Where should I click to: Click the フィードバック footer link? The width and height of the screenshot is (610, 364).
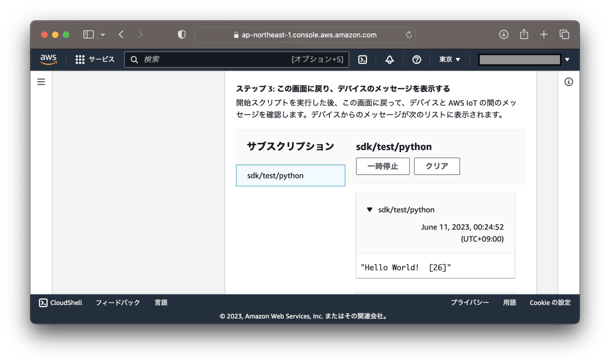click(117, 302)
